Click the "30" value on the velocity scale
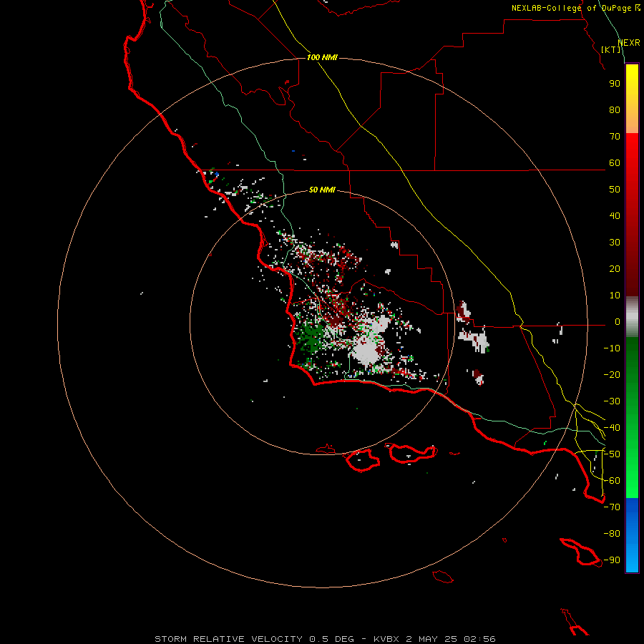The height and width of the screenshot is (644, 644). coord(615,243)
